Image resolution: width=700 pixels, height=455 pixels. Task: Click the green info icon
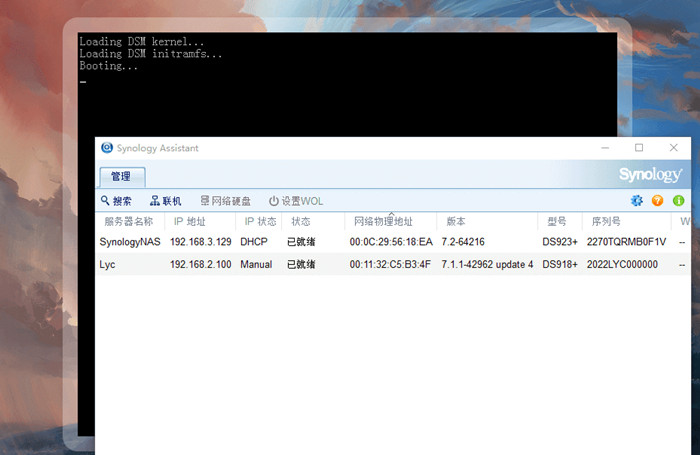[678, 201]
